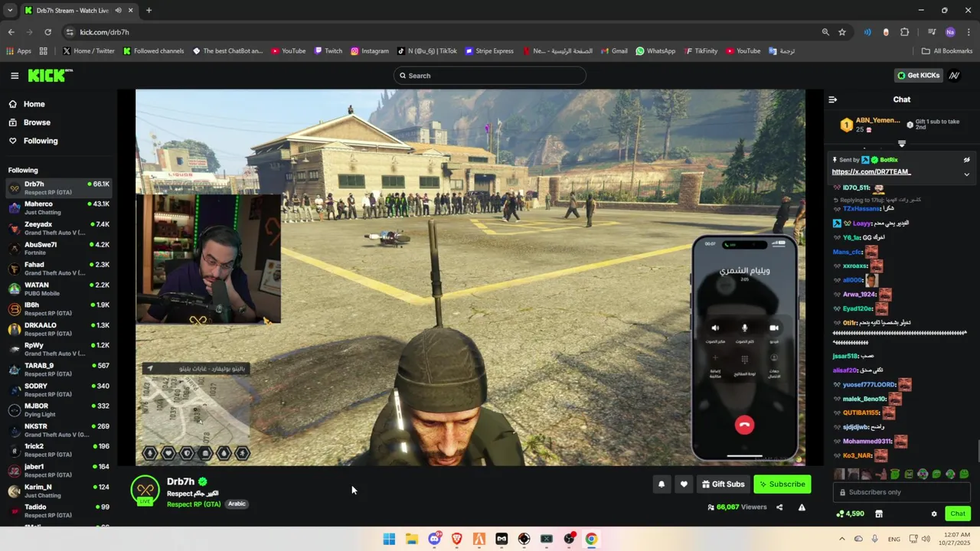Open the Apps bookmark shortcut

(18, 51)
